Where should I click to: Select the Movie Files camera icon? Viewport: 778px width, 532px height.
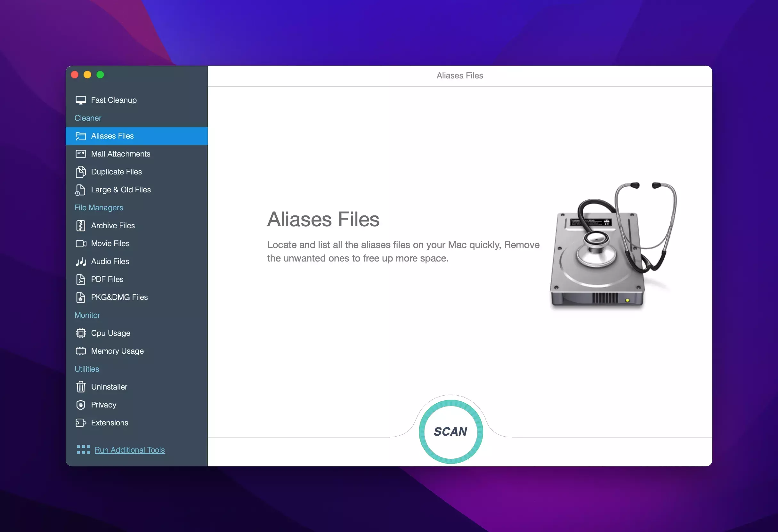[81, 244]
